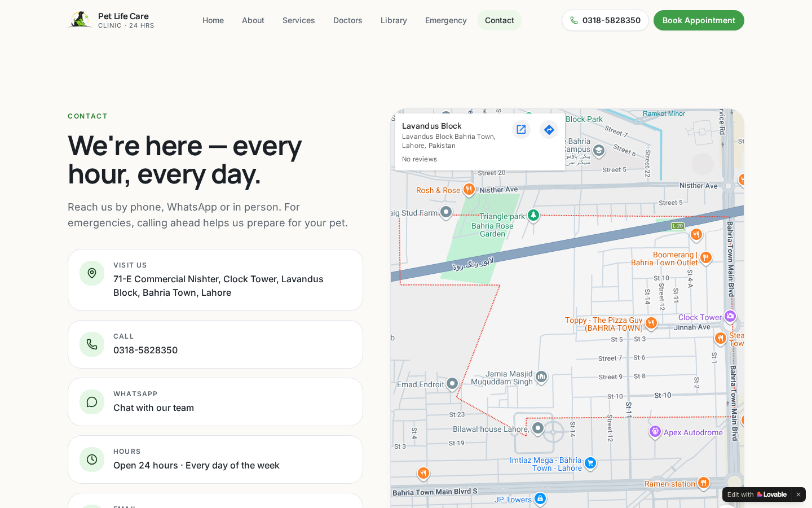
Task: Dismiss the Lovable badge with X
Action: 798,494
